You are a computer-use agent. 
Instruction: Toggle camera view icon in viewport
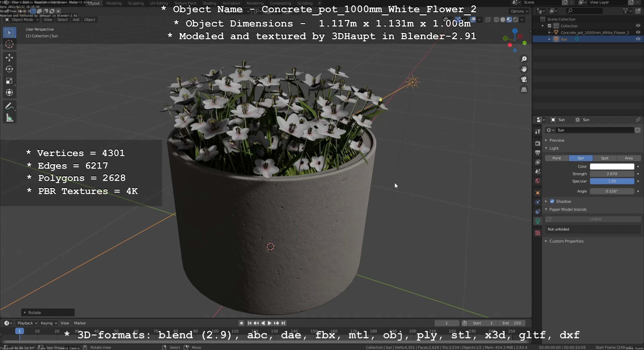tap(524, 79)
